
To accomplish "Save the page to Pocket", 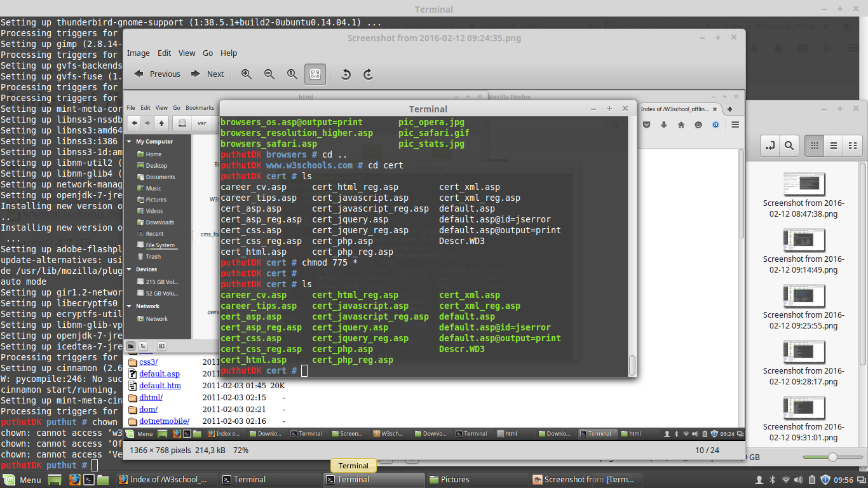I will coord(647,126).
